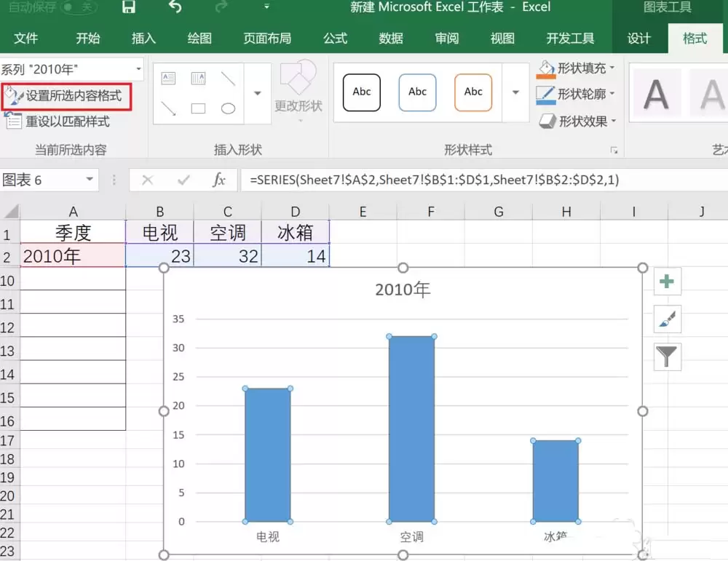Click the cancel X formula button

click(x=148, y=180)
